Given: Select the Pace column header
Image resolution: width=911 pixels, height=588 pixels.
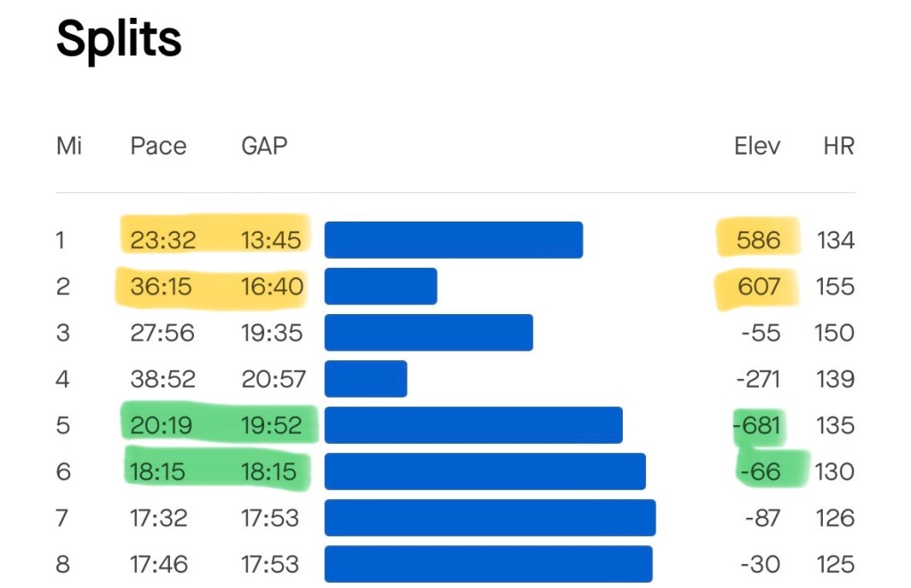Looking at the screenshot, I should pyautogui.click(x=158, y=146).
